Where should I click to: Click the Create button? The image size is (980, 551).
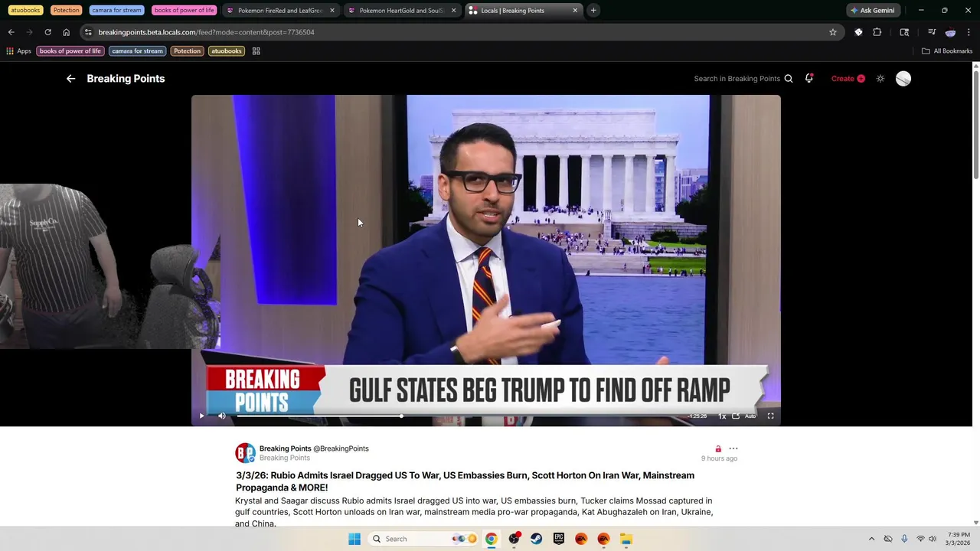click(x=848, y=79)
